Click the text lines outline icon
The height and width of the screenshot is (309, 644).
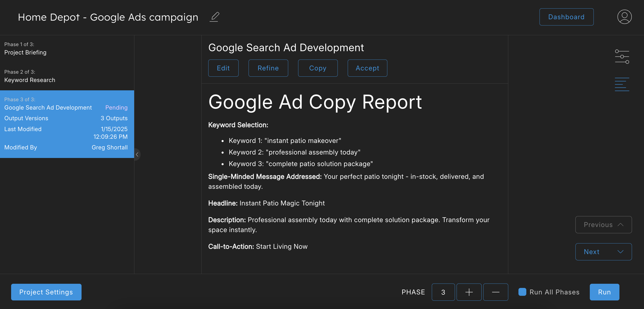point(622,84)
